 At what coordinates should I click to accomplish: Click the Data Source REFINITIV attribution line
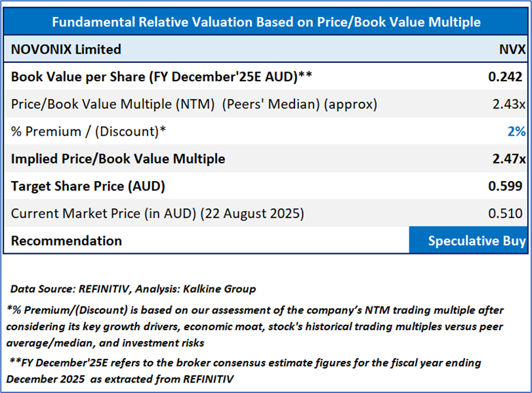[133, 289]
